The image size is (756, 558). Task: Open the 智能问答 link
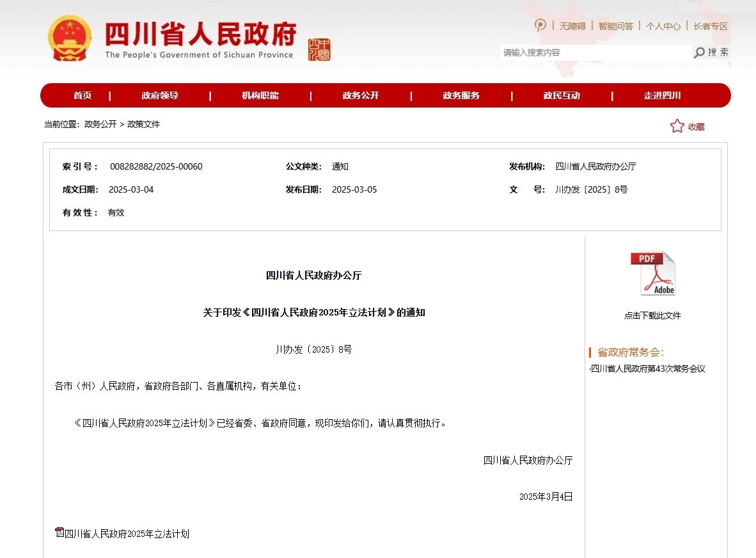point(615,26)
